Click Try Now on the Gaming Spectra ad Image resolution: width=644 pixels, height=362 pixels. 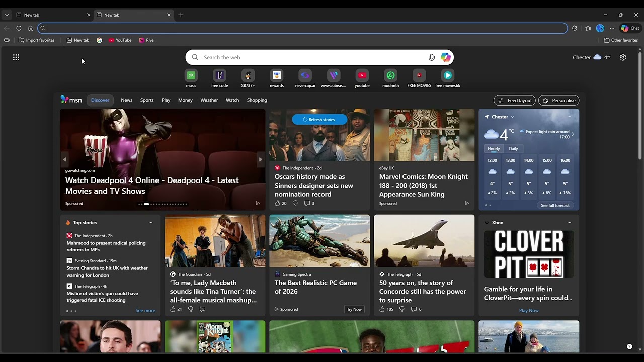pyautogui.click(x=354, y=309)
